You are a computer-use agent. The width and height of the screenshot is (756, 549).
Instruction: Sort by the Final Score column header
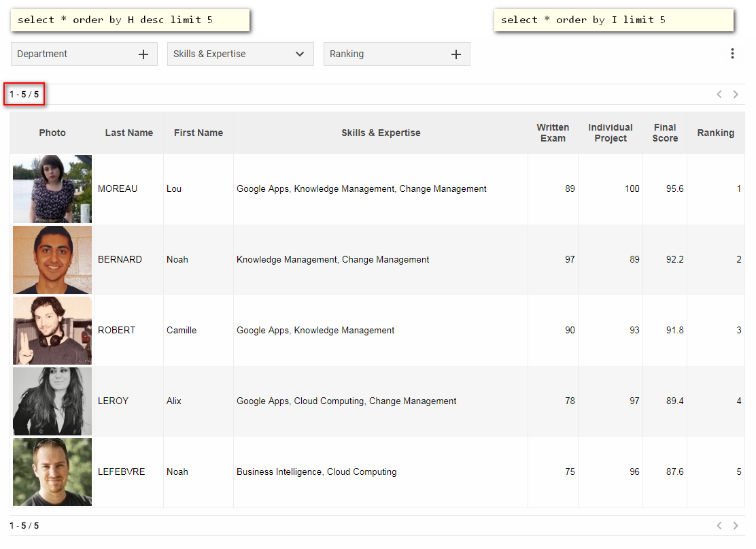click(665, 133)
